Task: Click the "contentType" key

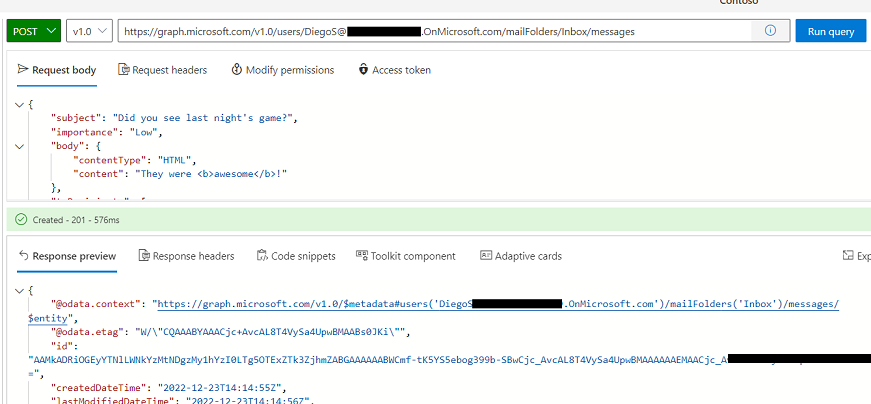Action: [111, 161]
